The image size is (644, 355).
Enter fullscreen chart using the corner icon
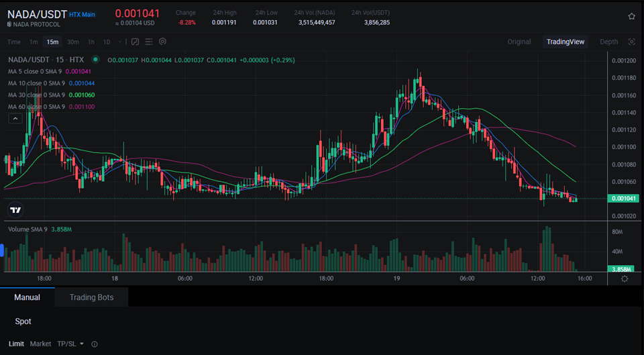pyautogui.click(x=631, y=42)
